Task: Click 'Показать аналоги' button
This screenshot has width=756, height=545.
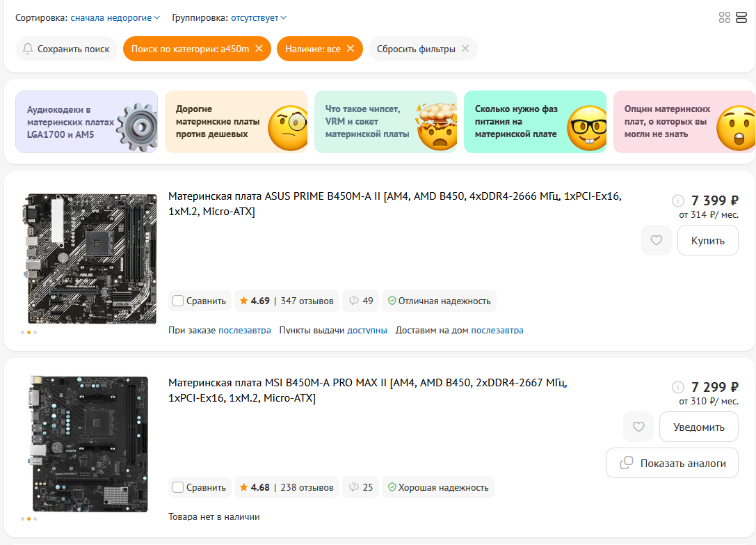Action: tap(672, 463)
